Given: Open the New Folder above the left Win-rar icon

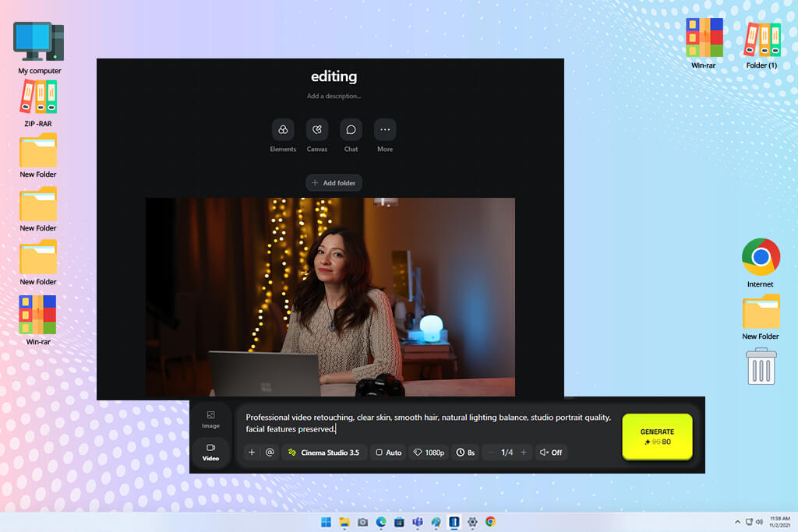Looking at the screenshot, I should [38, 263].
